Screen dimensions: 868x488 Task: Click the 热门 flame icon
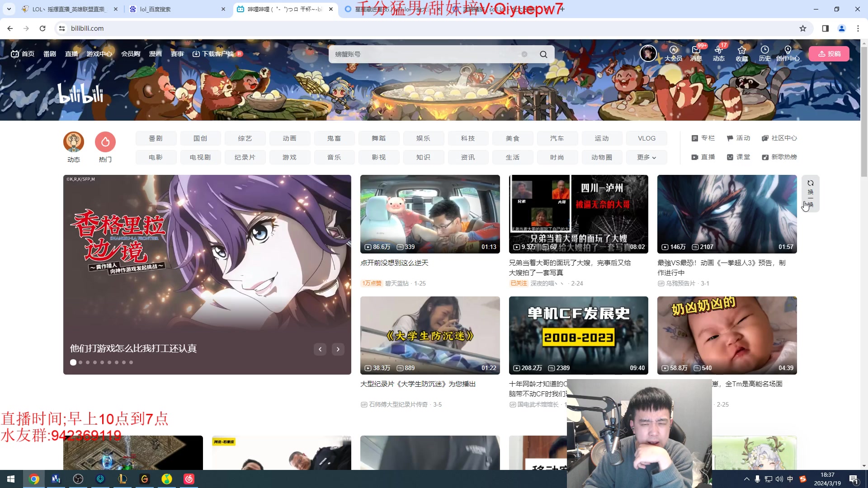point(105,142)
